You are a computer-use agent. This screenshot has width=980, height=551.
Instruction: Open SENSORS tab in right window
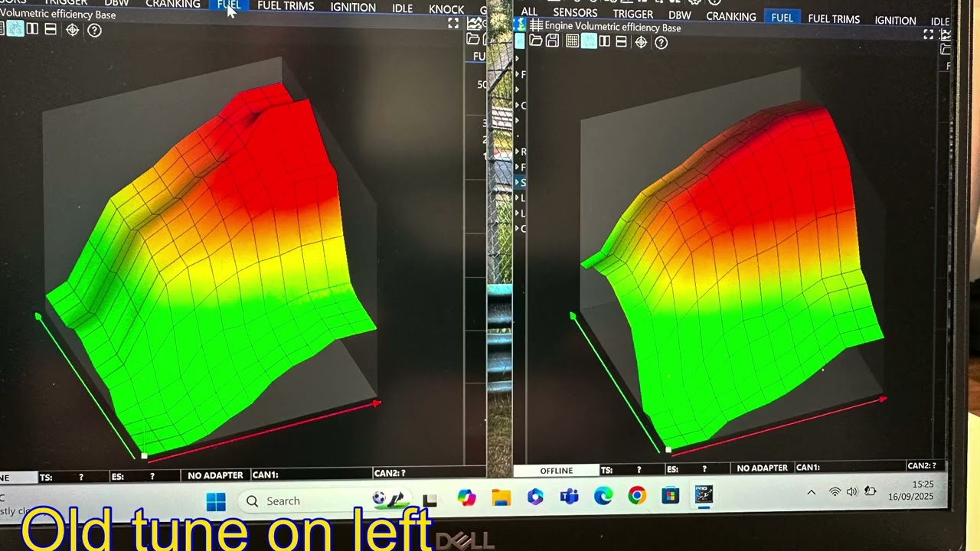coord(575,13)
